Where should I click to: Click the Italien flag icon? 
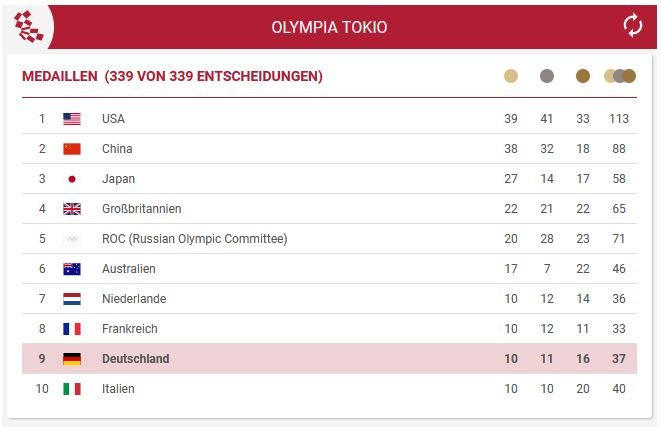pos(72,389)
